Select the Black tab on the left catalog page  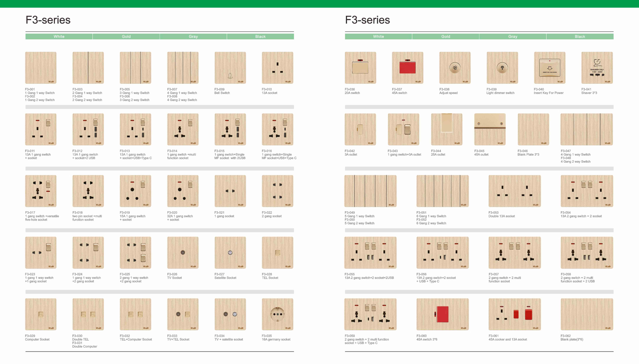(x=260, y=37)
